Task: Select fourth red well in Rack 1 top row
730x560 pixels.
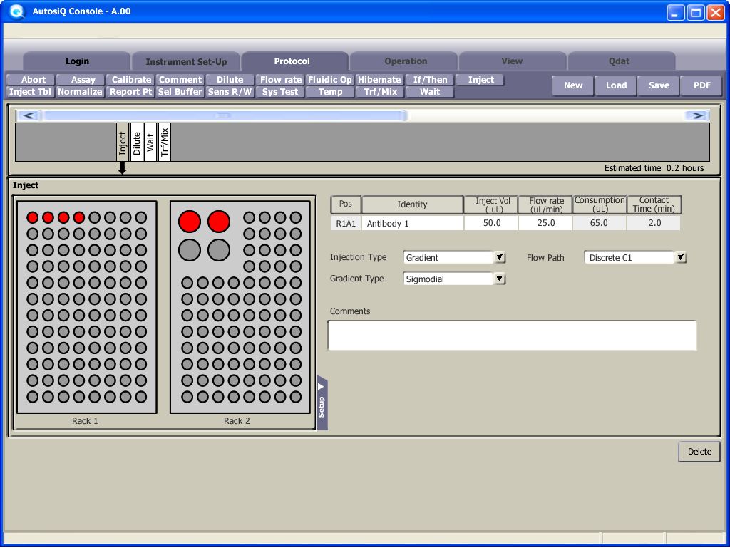Action: (79, 217)
